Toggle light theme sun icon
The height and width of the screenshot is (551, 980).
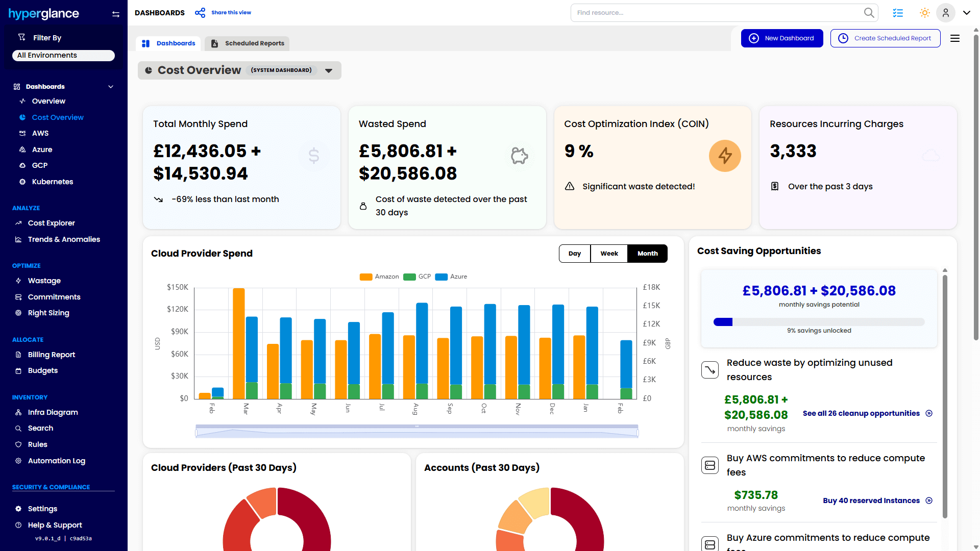click(x=924, y=13)
